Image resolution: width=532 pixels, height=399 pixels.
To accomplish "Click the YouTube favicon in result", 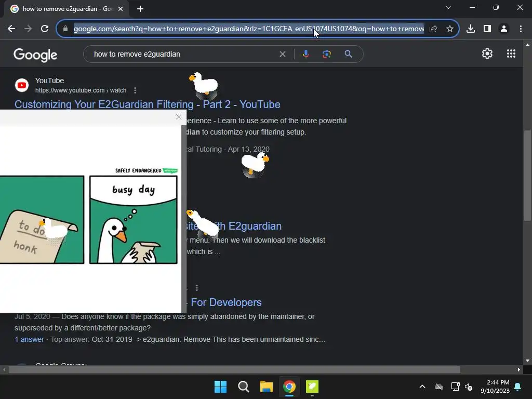I will pos(22,85).
